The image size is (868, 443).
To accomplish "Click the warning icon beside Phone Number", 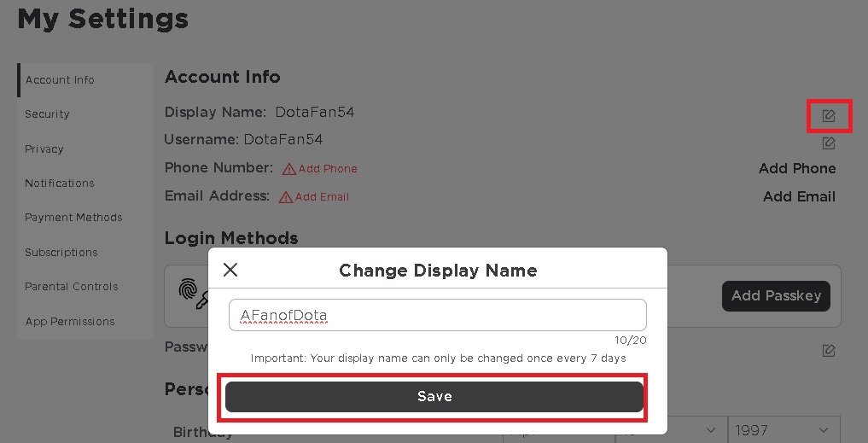I will pos(288,169).
